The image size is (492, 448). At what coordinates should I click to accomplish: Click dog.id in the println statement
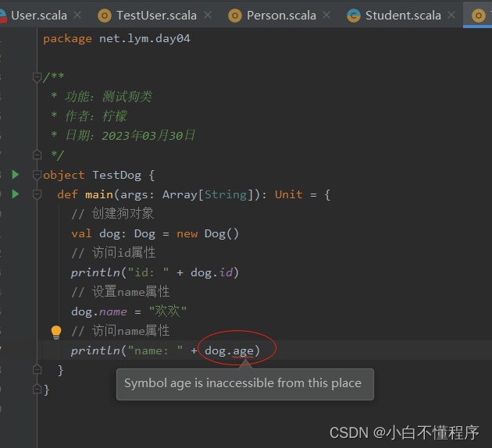(x=212, y=272)
